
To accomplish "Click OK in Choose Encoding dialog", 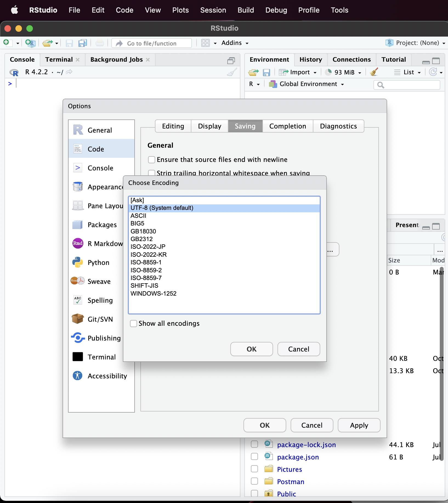I will click(251, 349).
